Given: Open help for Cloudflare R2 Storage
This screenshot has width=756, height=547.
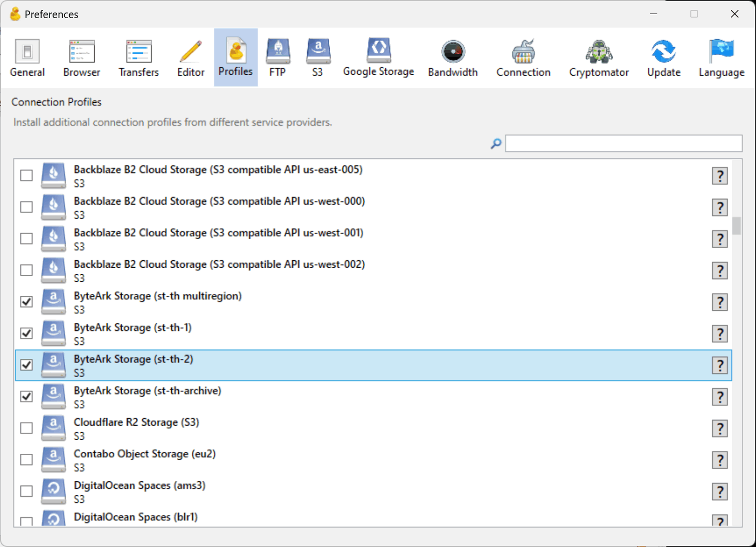Looking at the screenshot, I should coord(720,429).
